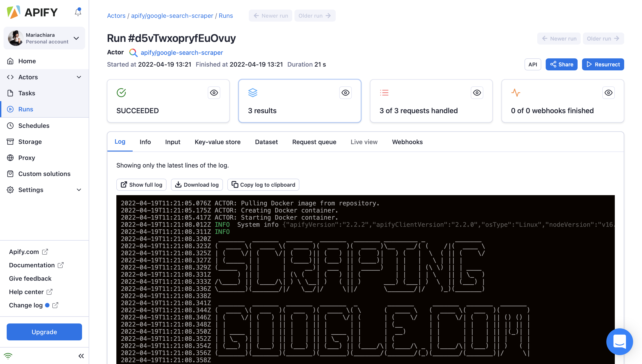Click Runs breadcrumb link
642x364 pixels.
click(226, 16)
